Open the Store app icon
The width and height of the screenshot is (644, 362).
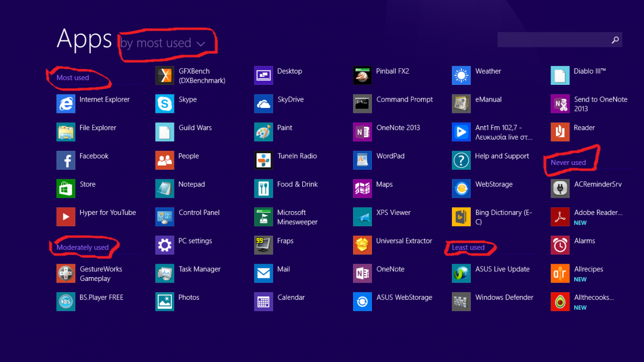[65, 189]
